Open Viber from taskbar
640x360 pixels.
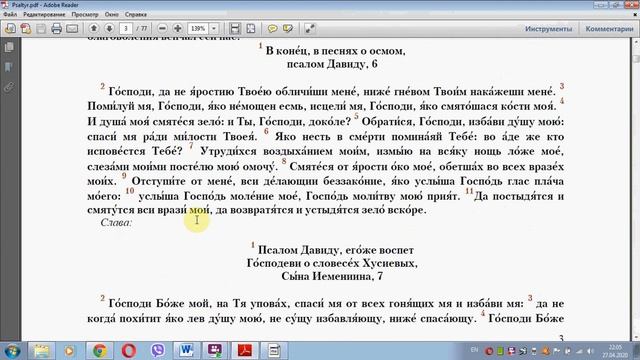158,351
